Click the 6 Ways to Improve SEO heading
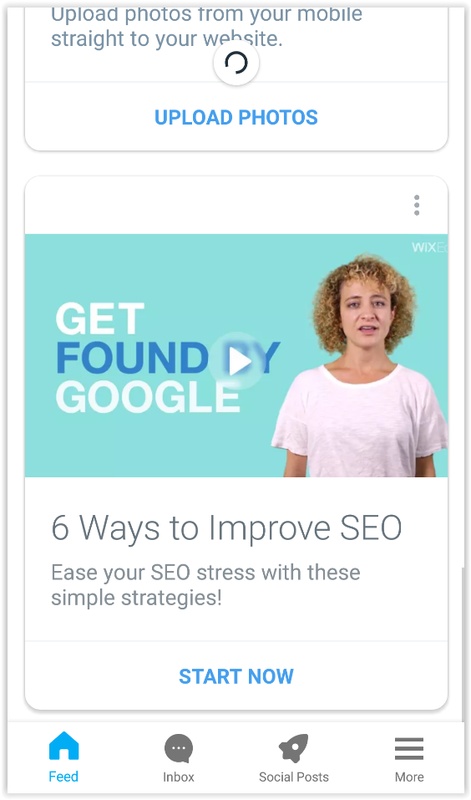This screenshot has width=471, height=800. 227,529
